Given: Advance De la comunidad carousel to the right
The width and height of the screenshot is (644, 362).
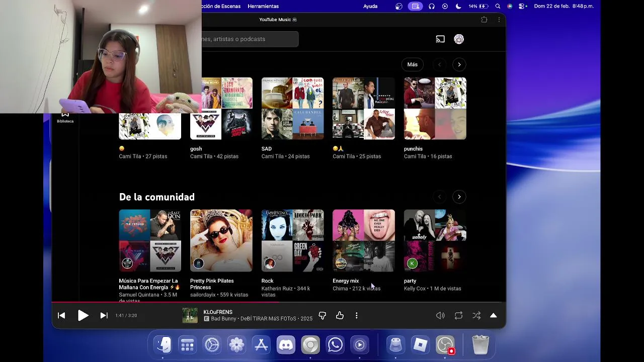Looking at the screenshot, I should point(459,197).
